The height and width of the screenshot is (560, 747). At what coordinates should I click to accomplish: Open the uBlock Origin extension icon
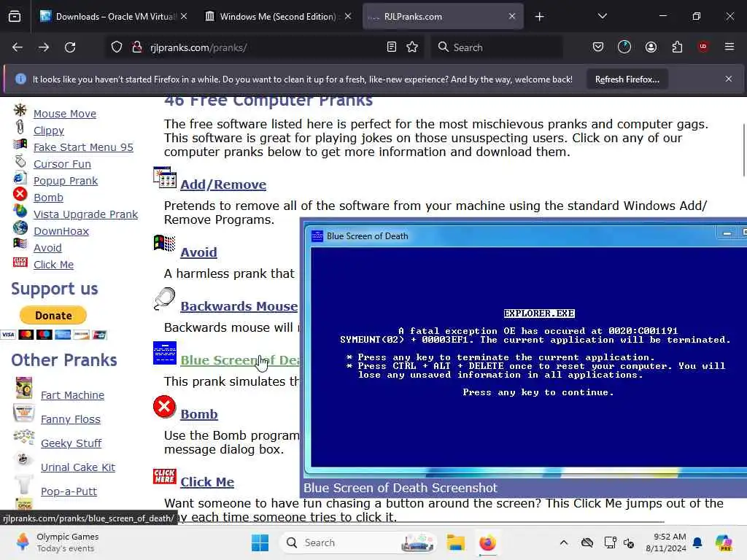703,47
